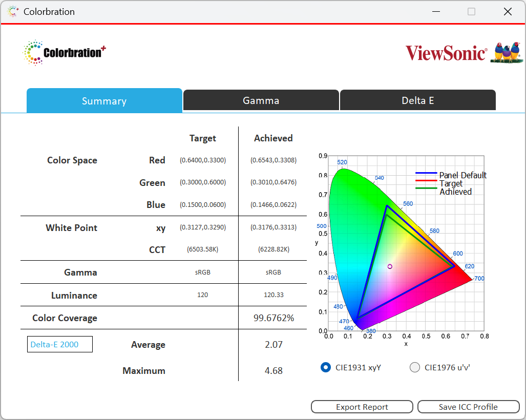Switch chart to CIE1976 u'v' option

[x=415, y=367]
